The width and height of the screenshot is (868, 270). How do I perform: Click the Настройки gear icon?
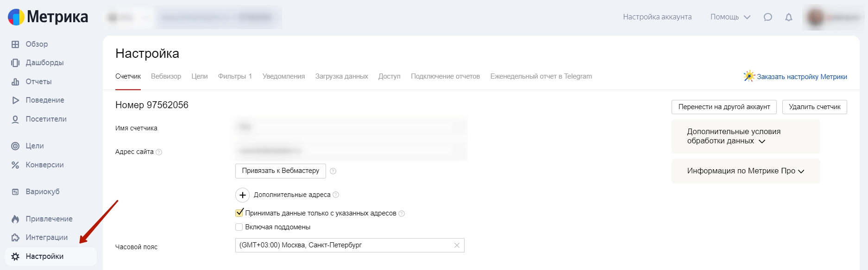click(15, 257)
